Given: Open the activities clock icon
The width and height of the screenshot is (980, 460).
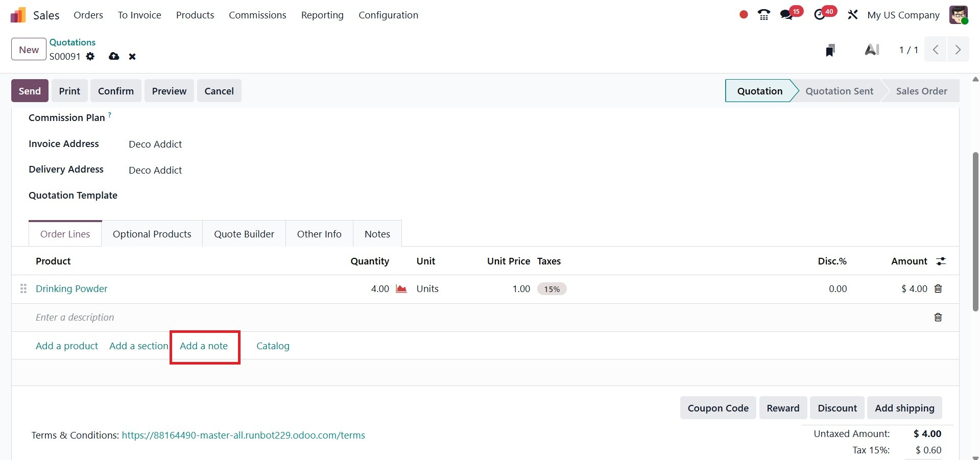Looking at the screenshot, I should click(820, 15).
